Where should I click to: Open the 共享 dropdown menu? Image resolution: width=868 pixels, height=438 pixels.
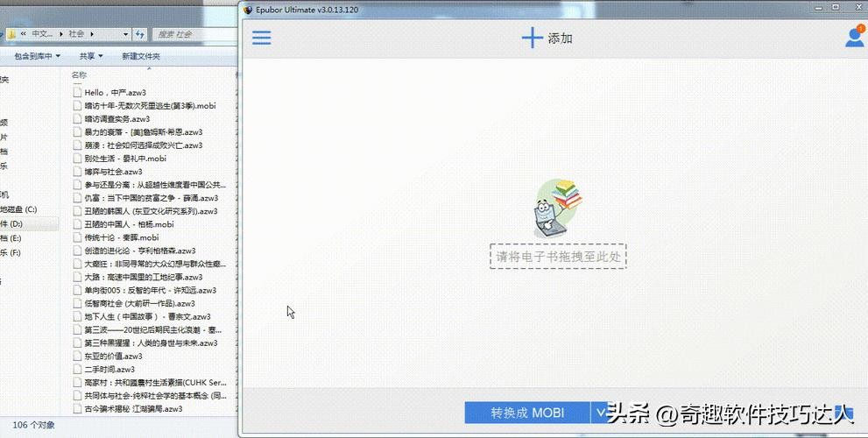click(x=91, y=56)
